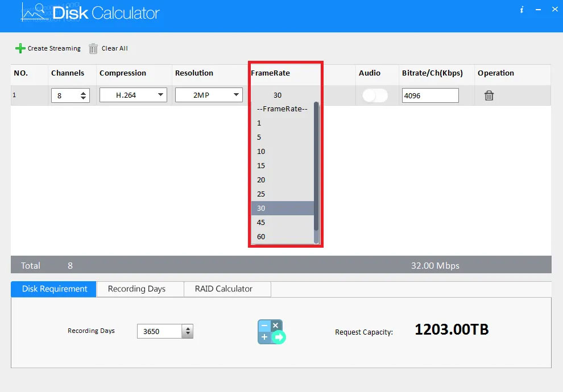Switch to the RAID Calculator tab
This screenshot has width=563, height=392.
pos(227,289)
